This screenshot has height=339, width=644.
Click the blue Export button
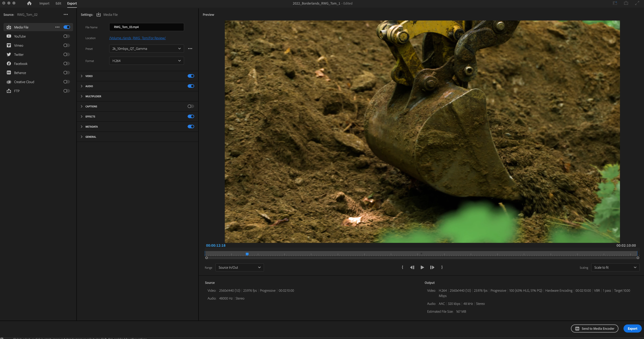pos(632,329)
